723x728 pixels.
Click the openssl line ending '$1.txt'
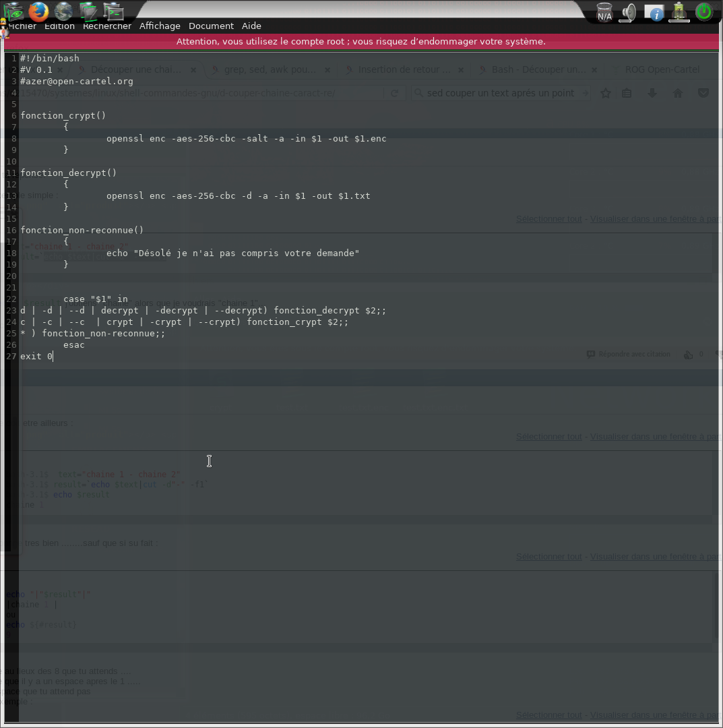[x=239, y=196]
